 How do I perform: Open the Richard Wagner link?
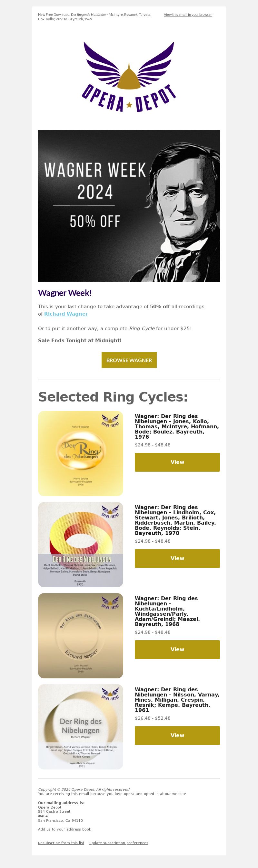point(66,314)
